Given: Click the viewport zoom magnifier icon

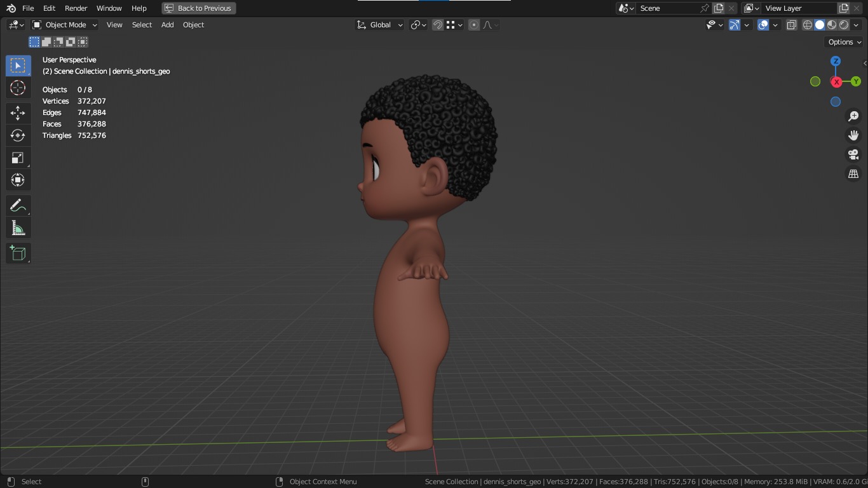Looking at the screenshot, I should point(853,116).
